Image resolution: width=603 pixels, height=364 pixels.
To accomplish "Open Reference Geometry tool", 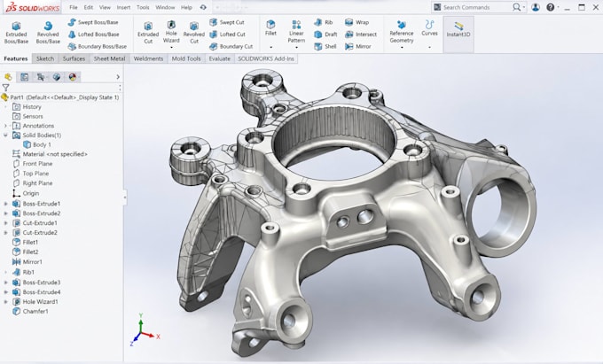I will [x=402, y=32].
